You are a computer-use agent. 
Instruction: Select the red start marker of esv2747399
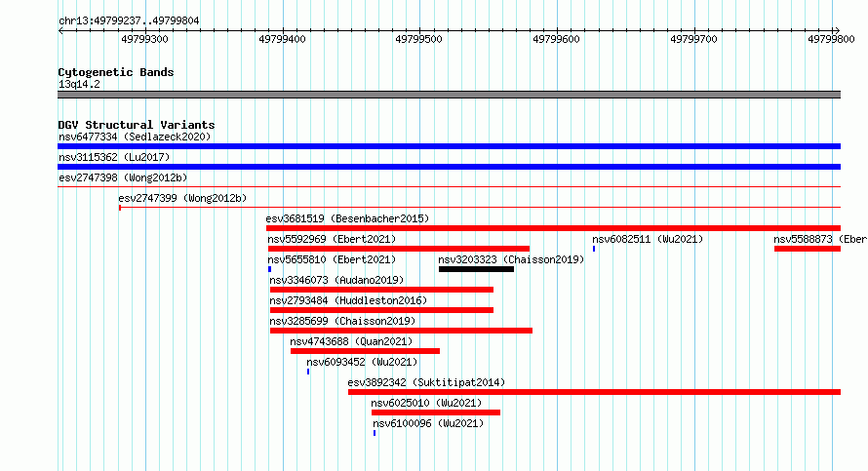point(120,208)
